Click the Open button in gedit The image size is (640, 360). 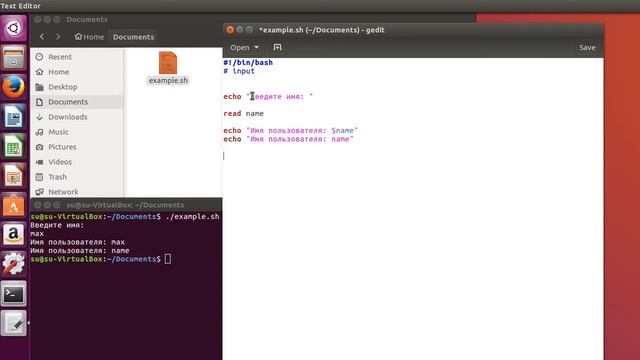click(240, 48)
